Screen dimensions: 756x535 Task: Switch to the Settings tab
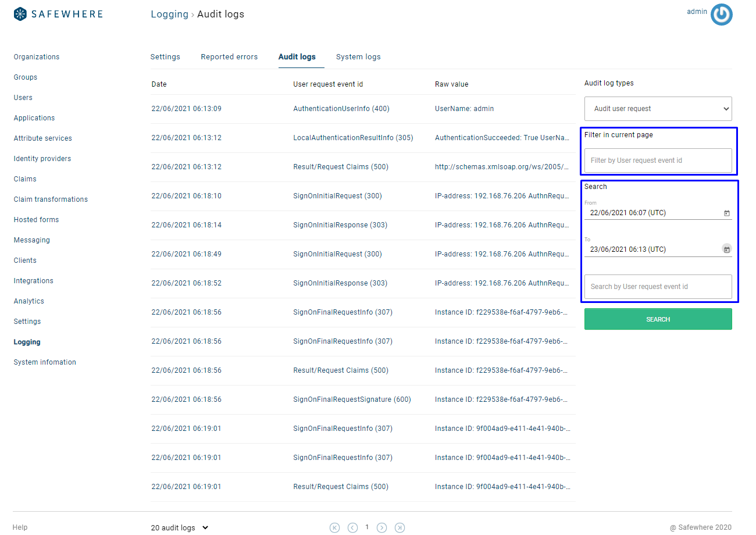[x=165, y=57]
